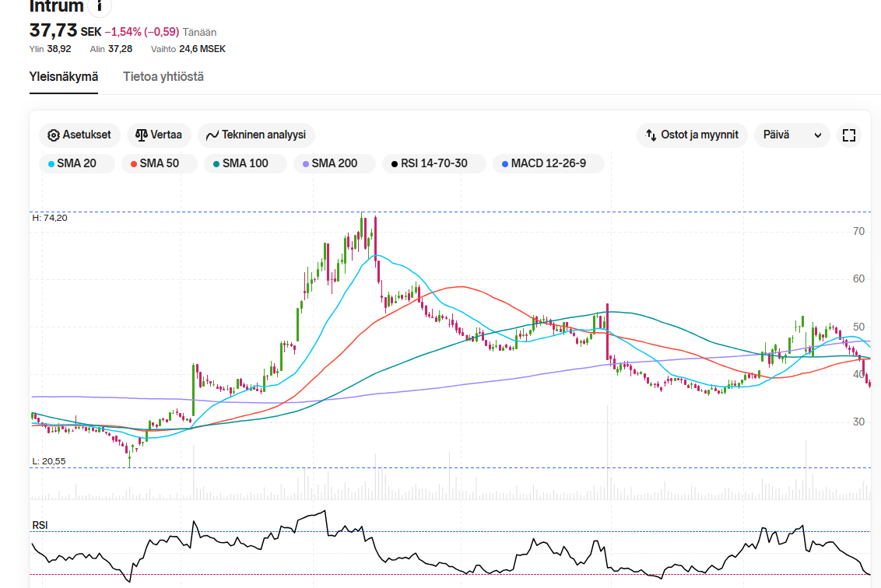Click the H: 74,20 high price label
The image size is (881, 588).
tap(50, 218)
